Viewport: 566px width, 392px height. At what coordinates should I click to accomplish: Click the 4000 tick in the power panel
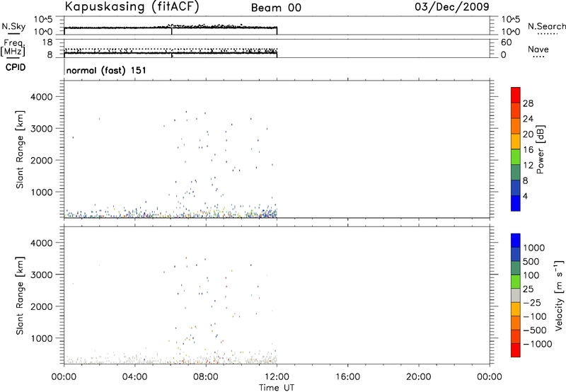pyautogui.click(x=41, y=97)
